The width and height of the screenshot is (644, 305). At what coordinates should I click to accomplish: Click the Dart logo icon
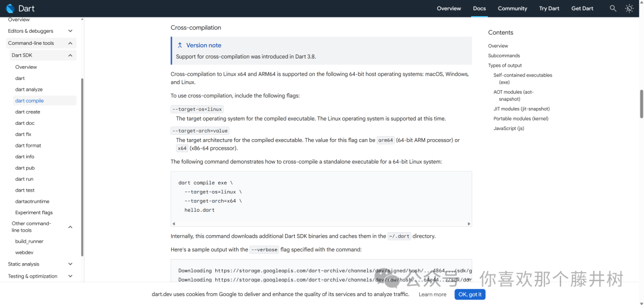click(10, 8)
